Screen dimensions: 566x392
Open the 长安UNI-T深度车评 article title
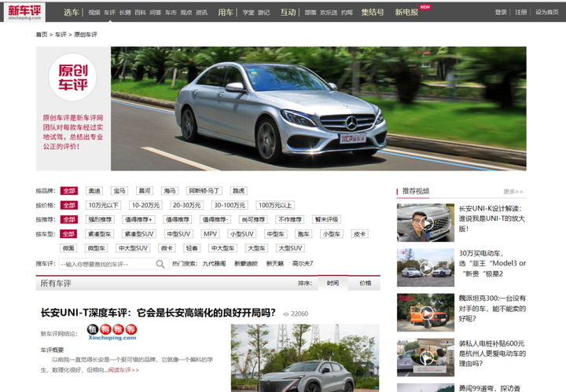[158, 313]
